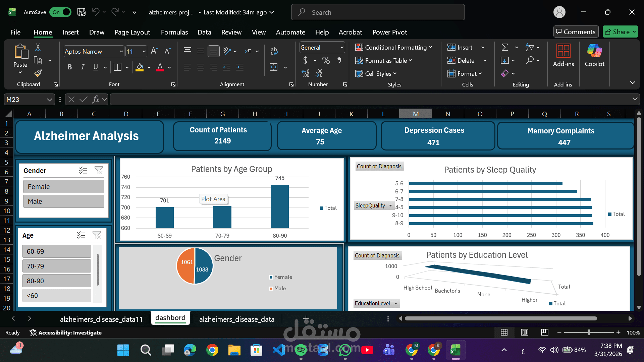Click the Comments button
Image resolution: width=644 pixels, height=362 pixels.
[576, 32]
